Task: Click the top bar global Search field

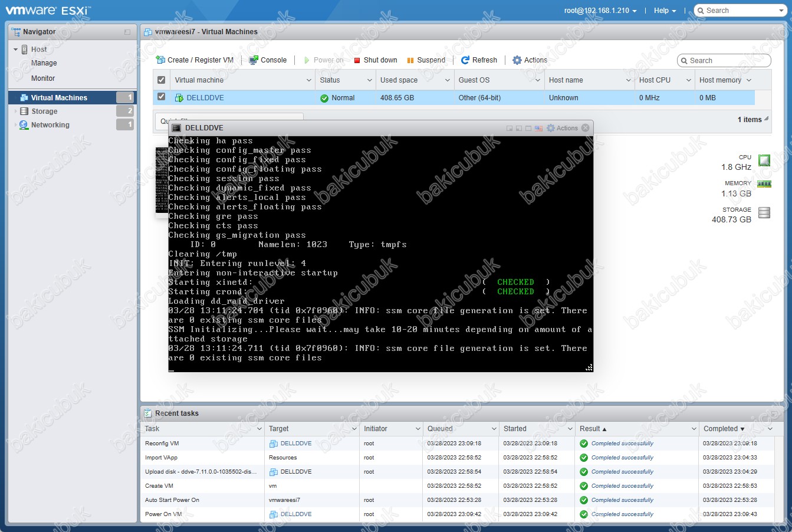Action: [740, 11]
